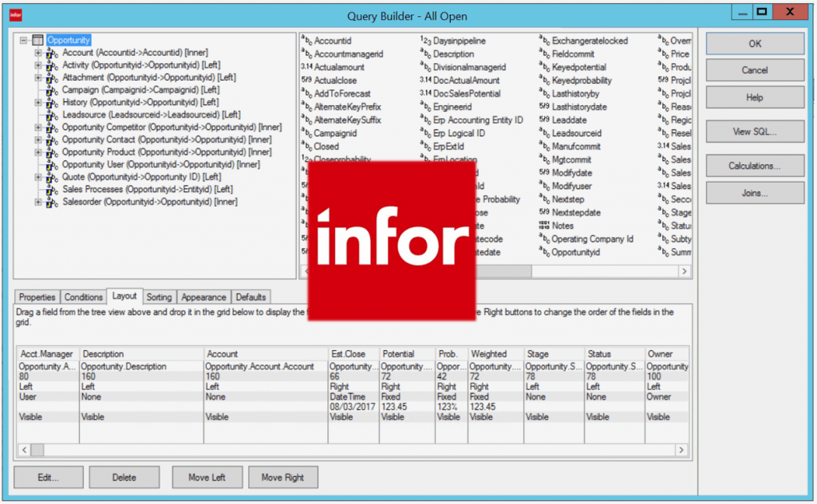Click the Leadsource join icon in tree
The width and height of the screenshot is (817, 504).
[x=52, y=115]
